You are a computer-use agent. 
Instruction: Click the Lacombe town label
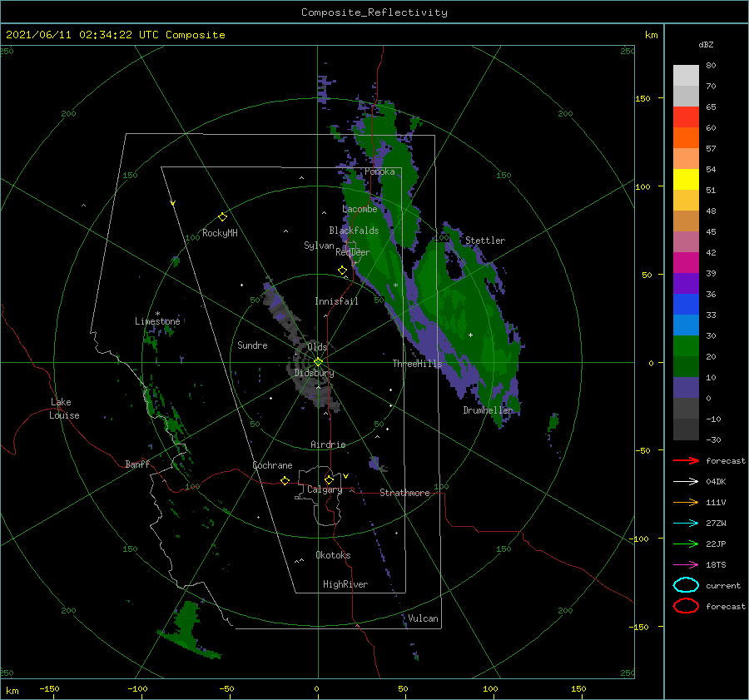pyautogui.click(x=360, y=209)
